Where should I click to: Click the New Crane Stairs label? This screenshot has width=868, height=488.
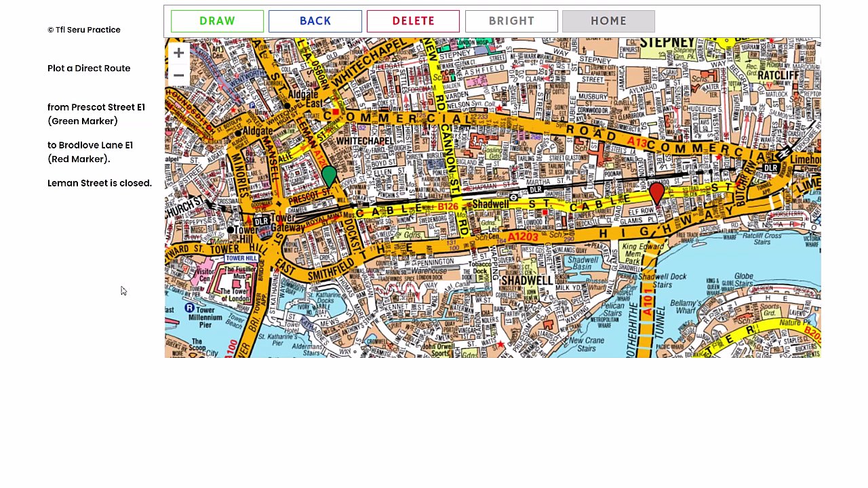587,344
